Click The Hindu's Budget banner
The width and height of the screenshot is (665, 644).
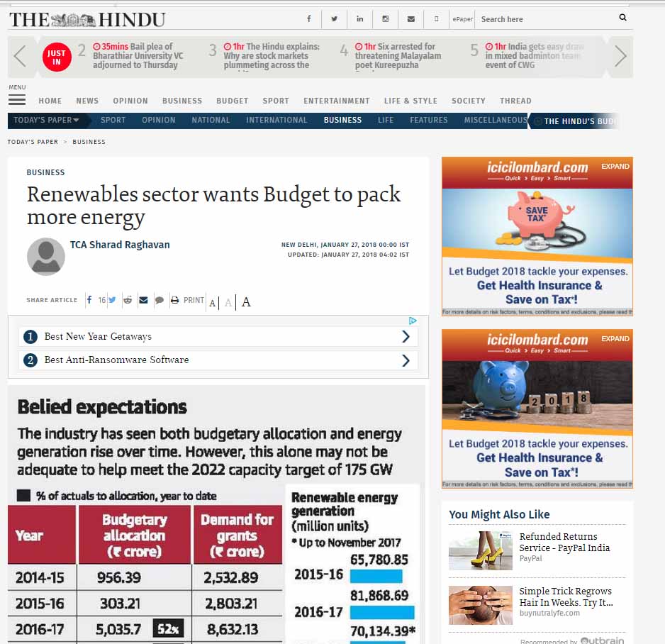(575, 121)
